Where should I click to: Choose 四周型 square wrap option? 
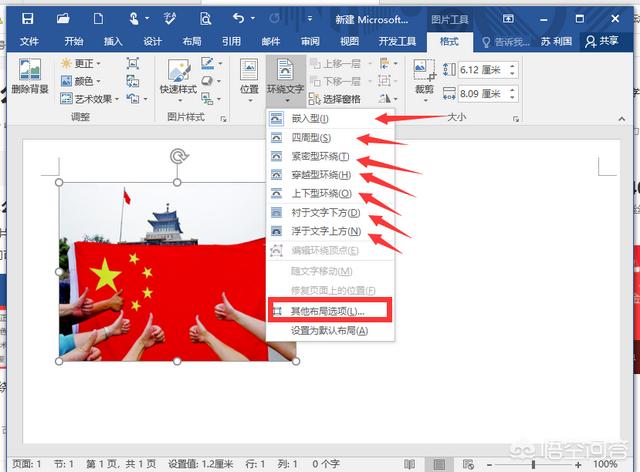[x=330, y=138]
